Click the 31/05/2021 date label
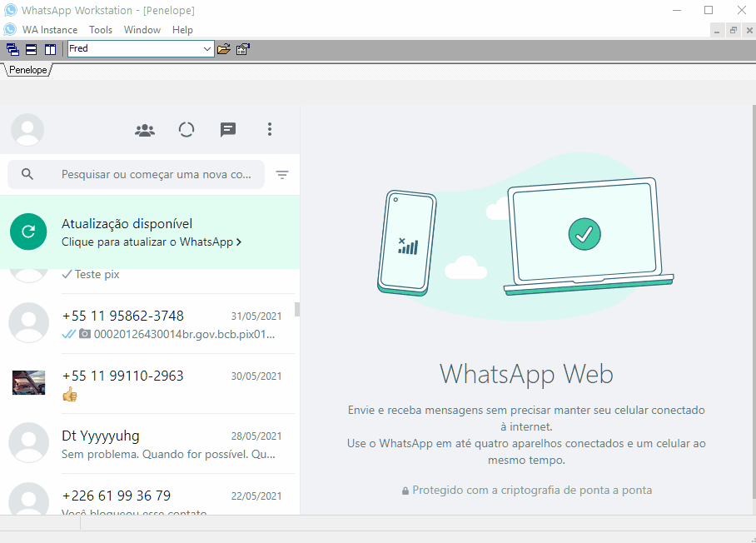This screenshot has height=543, width=756. [x=256, y=316]
